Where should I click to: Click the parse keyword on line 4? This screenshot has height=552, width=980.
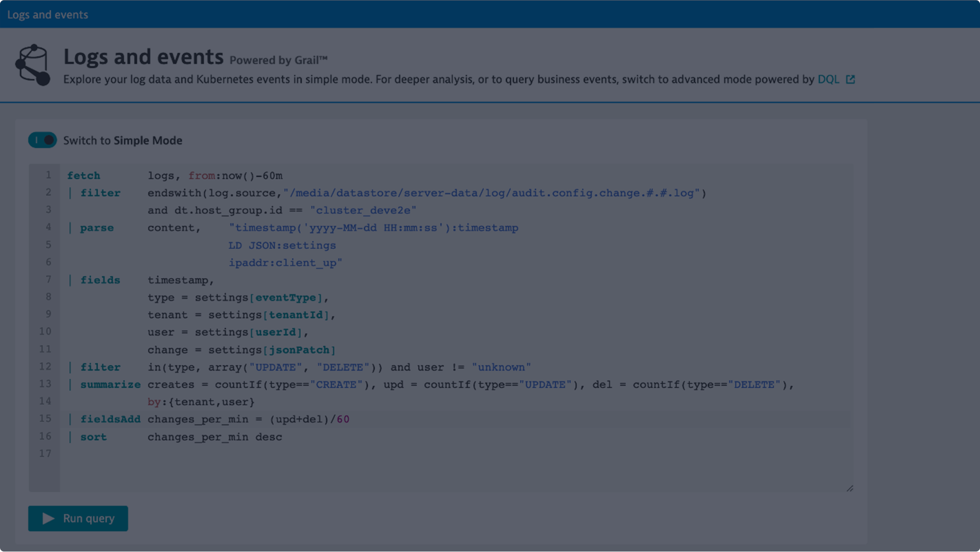point(97,227)
